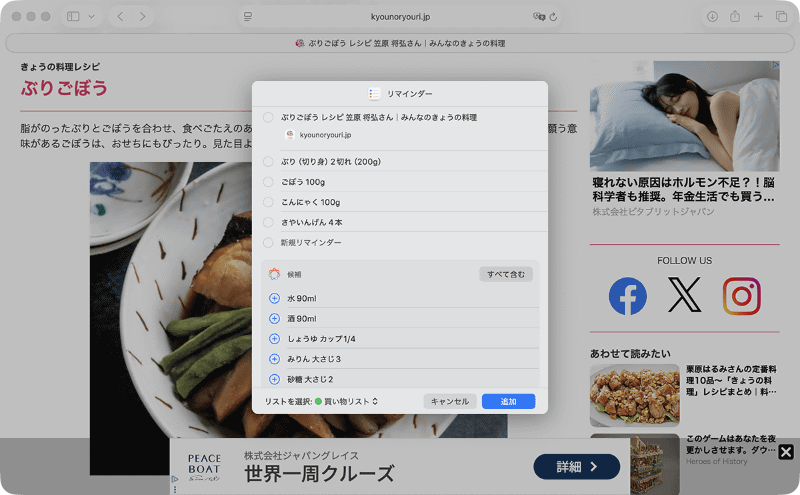This screenshot has height=495, width=800.
Task: Open the page menu icon in address bar
Action: coord(248,16)
